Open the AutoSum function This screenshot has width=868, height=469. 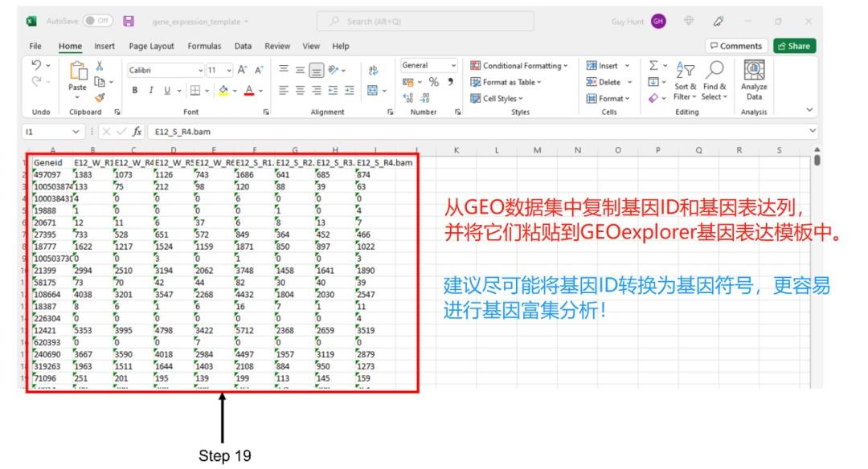[x=653, y=65]
